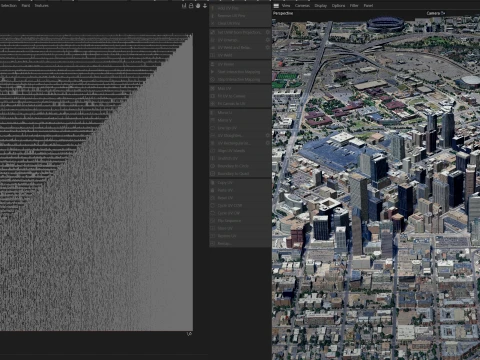Viewport: 480px width, 360px height.
Task: Click the Restore UV command
Action: 240,236
